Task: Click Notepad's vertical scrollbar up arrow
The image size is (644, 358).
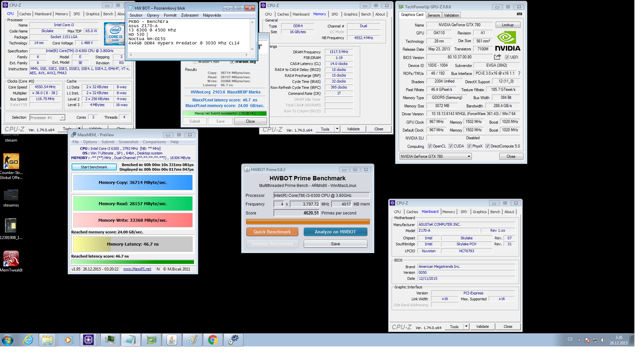Action: 252,22
